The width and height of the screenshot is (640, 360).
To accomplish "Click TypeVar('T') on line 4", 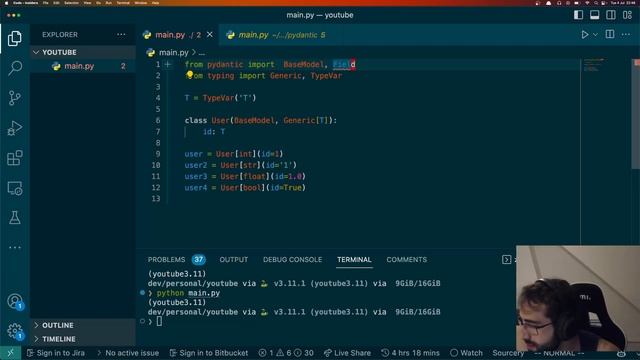I will (229, 98).
